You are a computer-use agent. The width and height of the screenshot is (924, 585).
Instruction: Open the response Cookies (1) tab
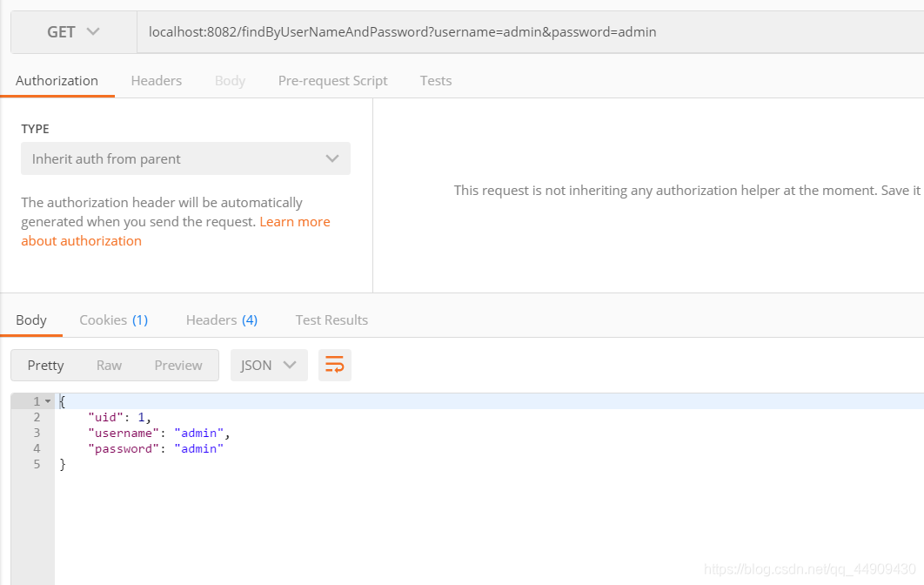pos(114,320)
